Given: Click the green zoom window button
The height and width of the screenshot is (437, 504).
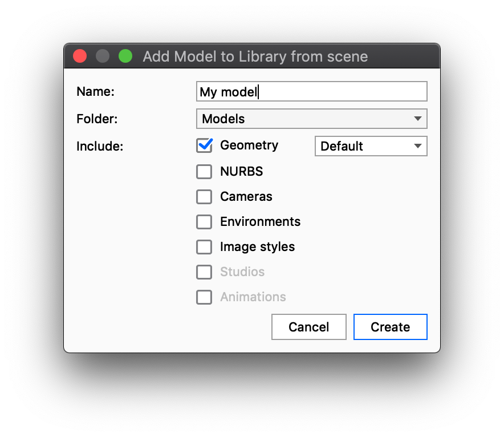Looking at the screenshot, I should pos(125,56).
